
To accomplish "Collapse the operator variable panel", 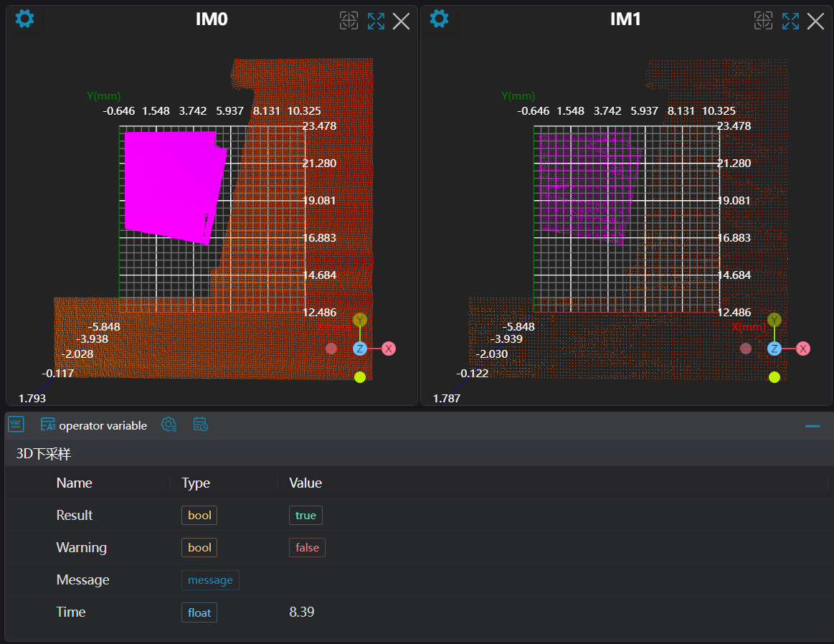I will [x=812, y=425].
